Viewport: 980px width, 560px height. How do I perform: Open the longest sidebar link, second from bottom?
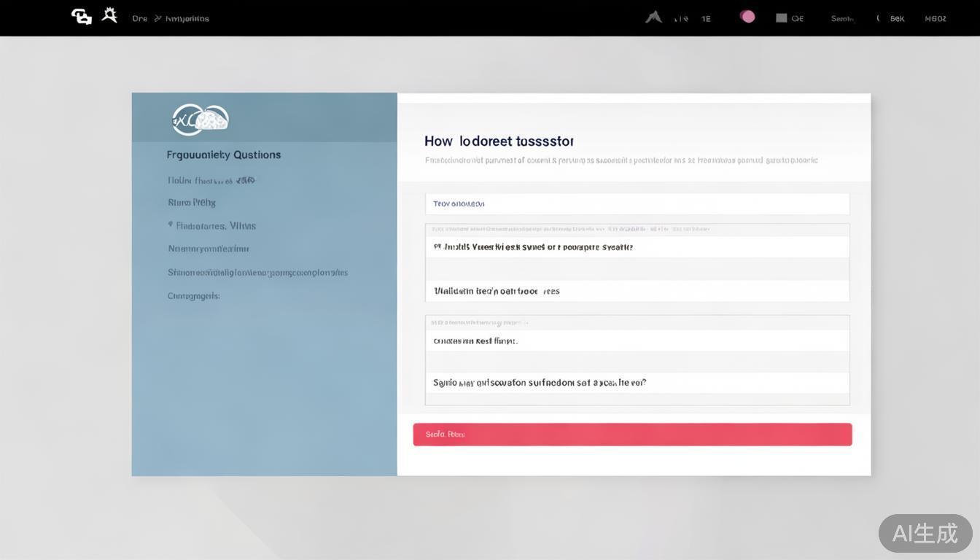point(257,273)
